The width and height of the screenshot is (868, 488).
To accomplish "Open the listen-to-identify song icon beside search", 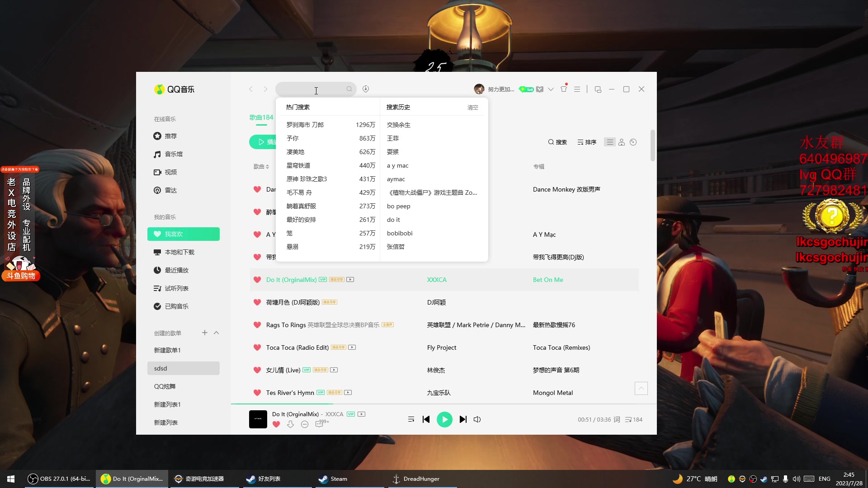I will pyautogui.click(x=366, y=89).
